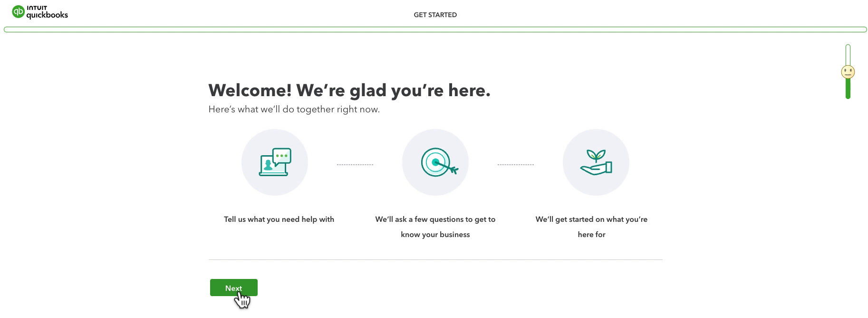Select the target with arrow icon
This screenshot has height=318, width=868.
point(439,162)
